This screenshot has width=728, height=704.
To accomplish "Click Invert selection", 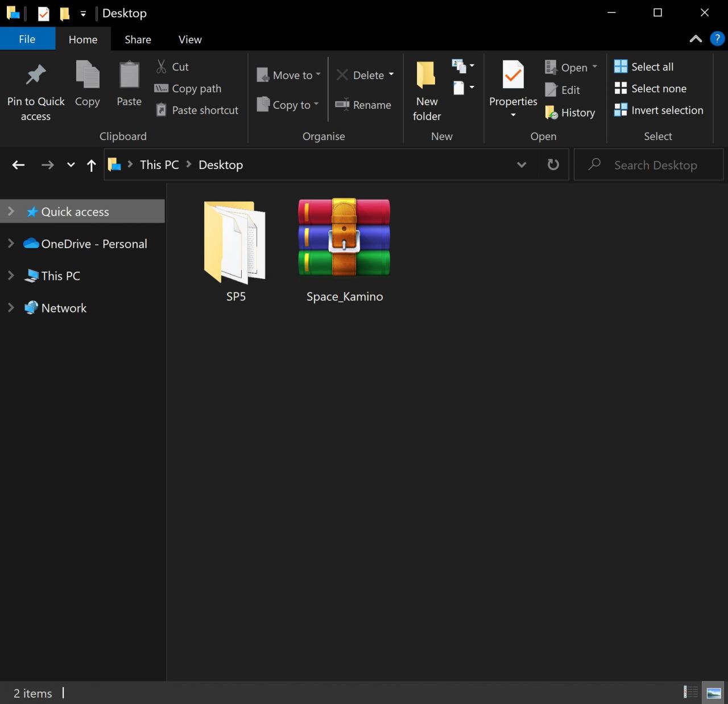I will pos(659,110).
